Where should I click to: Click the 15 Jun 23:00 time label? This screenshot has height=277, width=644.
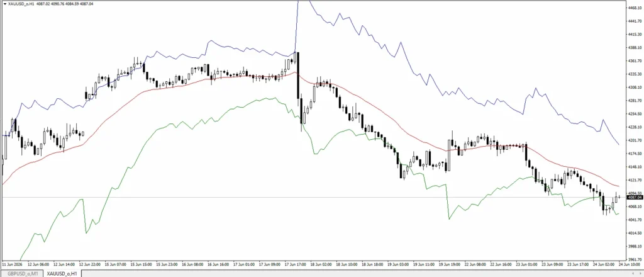[x=168, y=264]
